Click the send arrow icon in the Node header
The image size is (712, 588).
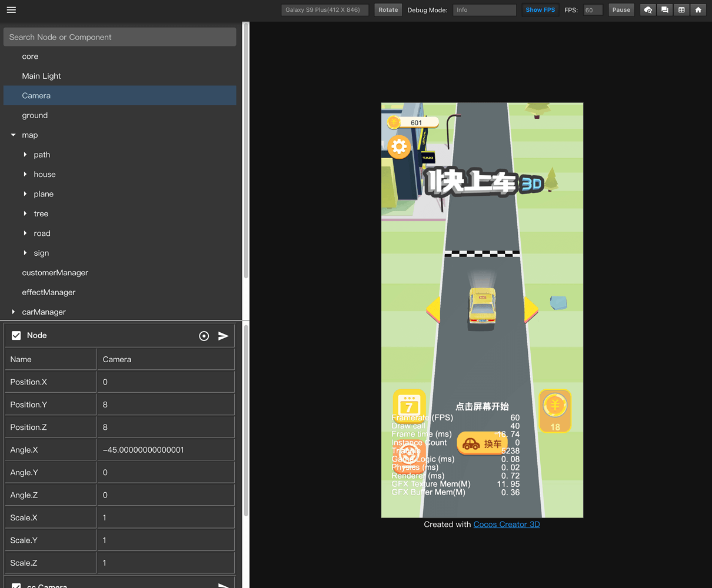(223, 336)
